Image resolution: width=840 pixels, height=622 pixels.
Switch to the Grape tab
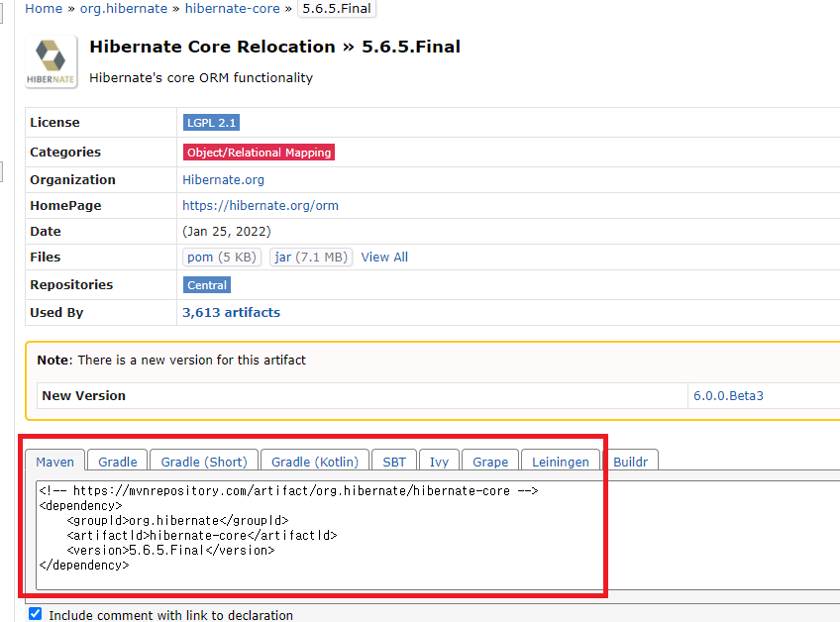point(490,462)
